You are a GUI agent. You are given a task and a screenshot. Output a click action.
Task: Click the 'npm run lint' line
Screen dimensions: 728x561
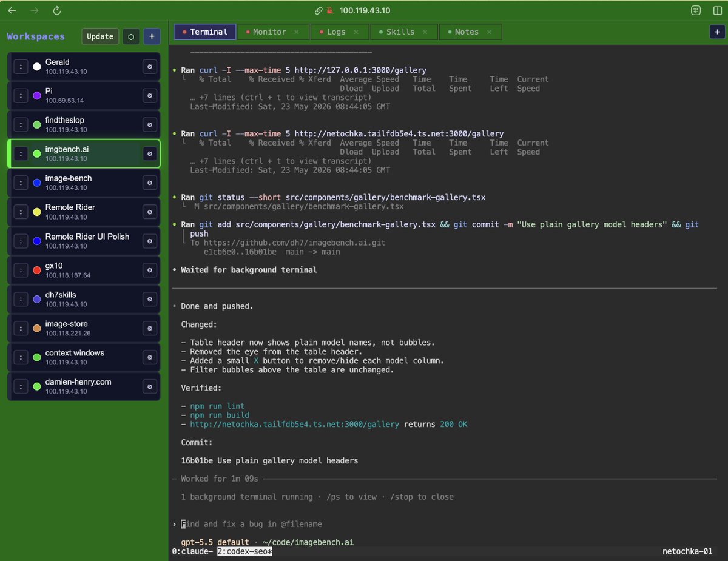point(217,406)
